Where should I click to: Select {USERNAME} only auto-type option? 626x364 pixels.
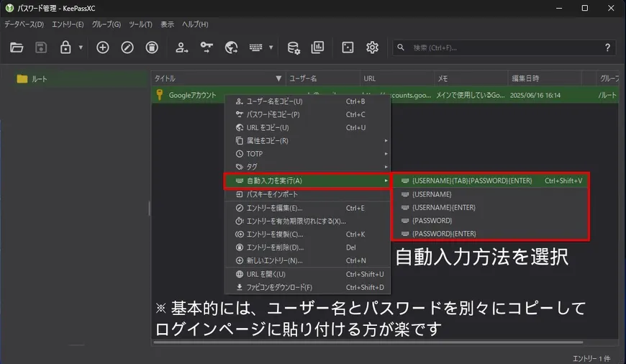point(491,194)
